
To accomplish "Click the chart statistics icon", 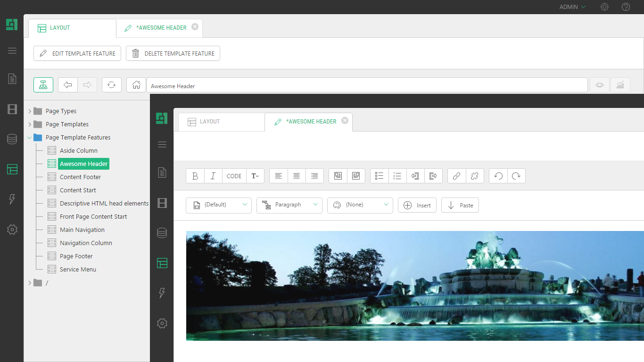I will (620, 85).
